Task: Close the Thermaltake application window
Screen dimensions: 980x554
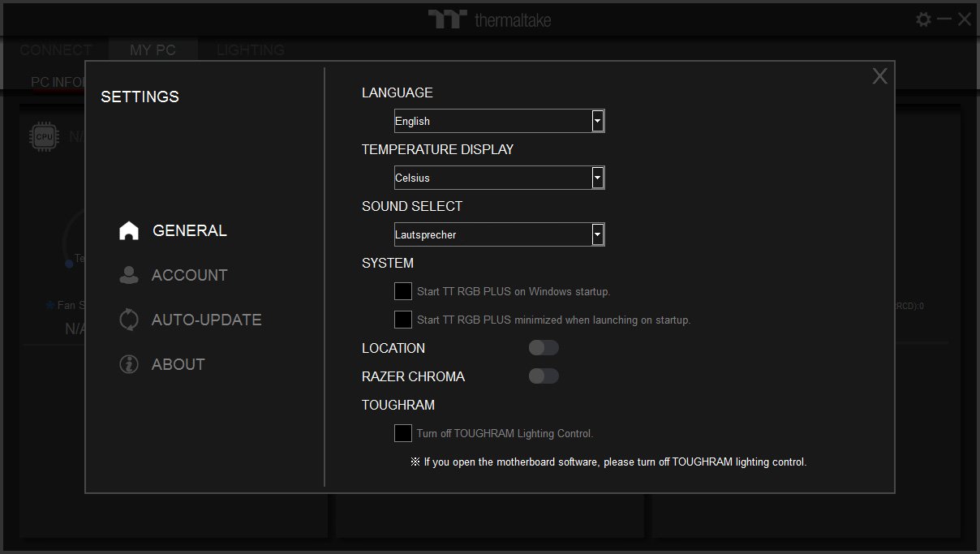Action: 965,19
